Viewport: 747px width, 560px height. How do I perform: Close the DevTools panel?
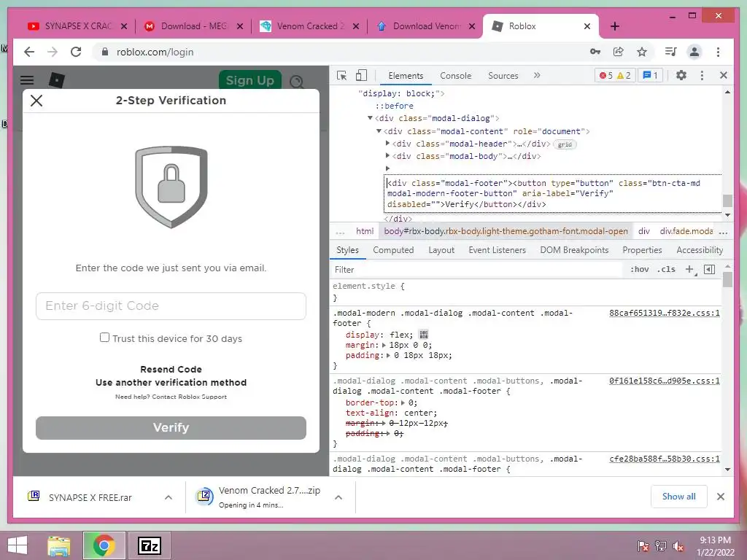coord(724,75)
